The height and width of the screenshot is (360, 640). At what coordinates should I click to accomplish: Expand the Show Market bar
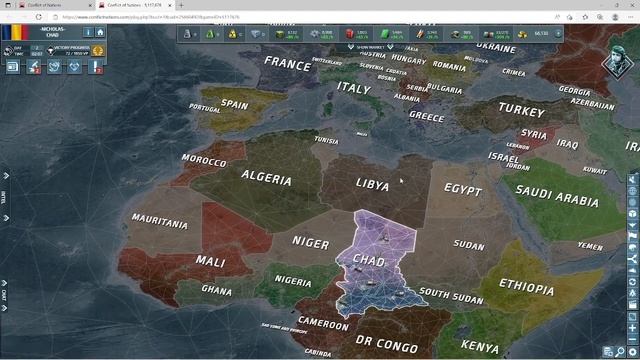[x=370, y=47]
